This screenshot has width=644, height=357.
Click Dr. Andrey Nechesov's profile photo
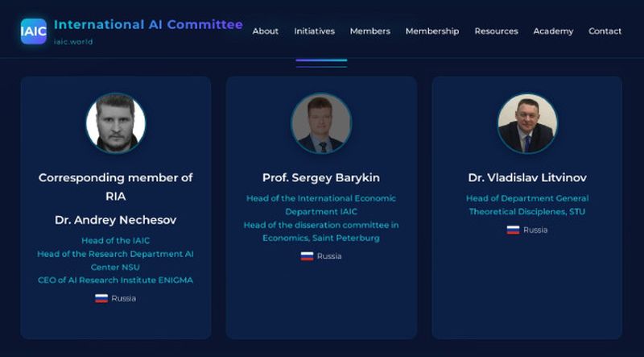(116, 123)
